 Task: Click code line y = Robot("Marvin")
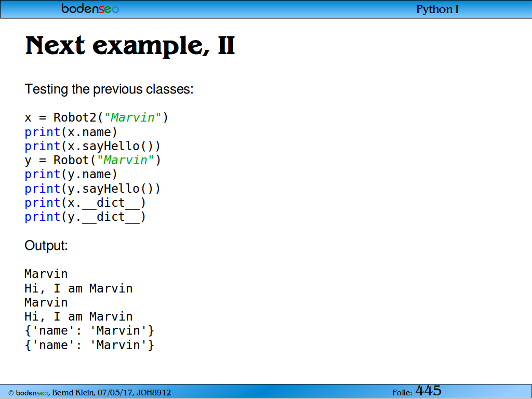(92, 160)
